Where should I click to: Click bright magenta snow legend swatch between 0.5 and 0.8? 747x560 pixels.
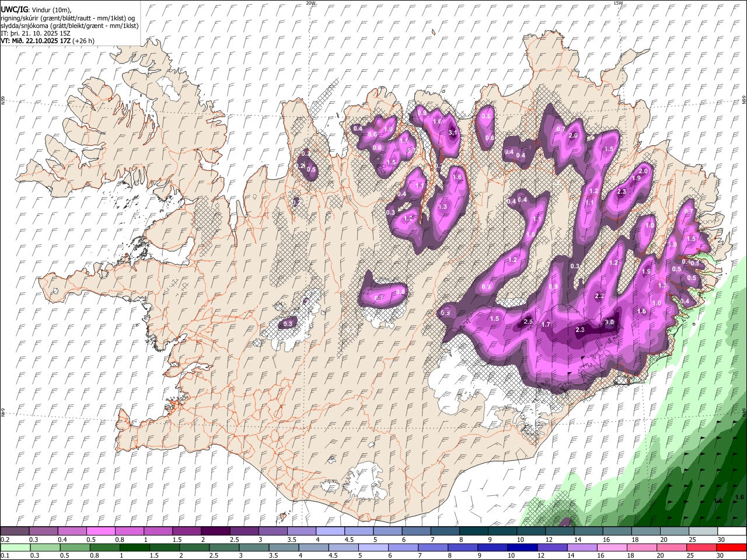pyautogui.click(x=101, y=531)
